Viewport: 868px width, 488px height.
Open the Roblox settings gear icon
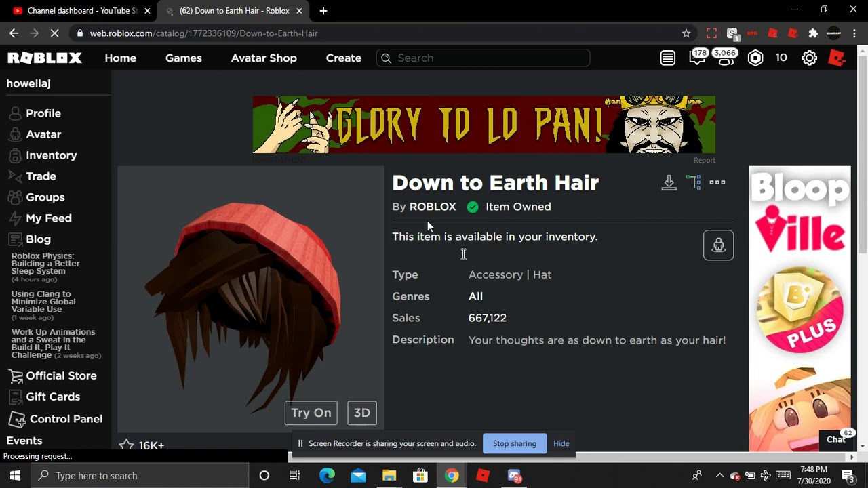point(810,58)
